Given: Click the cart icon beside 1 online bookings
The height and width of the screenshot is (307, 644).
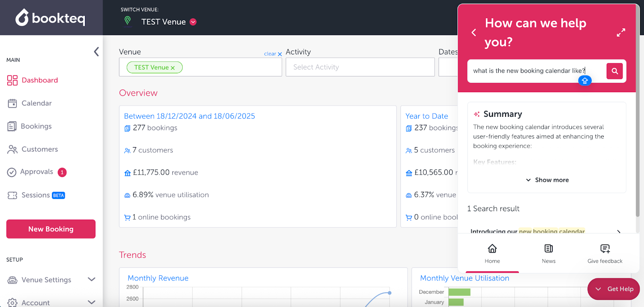Looking at the screenshot, I should (127, 218).
